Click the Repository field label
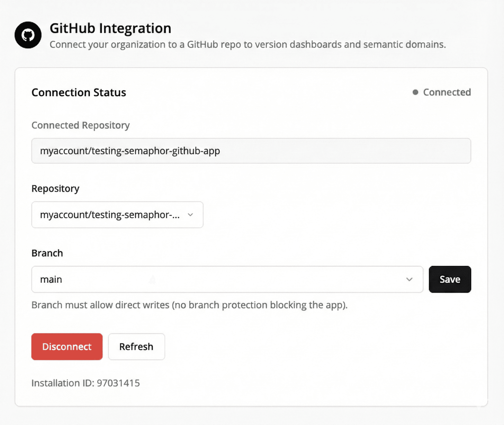The image size is (504, 425). [x=55, y=188]
